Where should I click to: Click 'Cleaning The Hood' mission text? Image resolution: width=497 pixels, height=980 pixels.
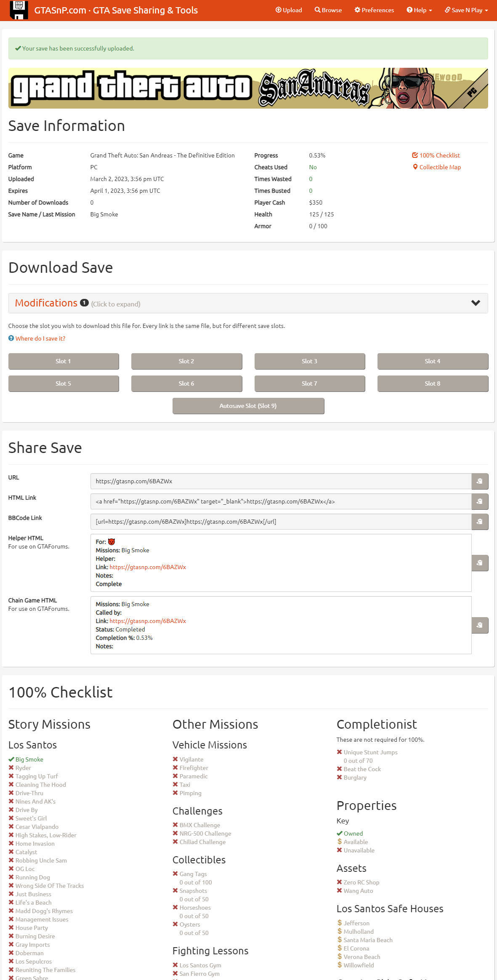pyautogui.click(x=41, y=785)
